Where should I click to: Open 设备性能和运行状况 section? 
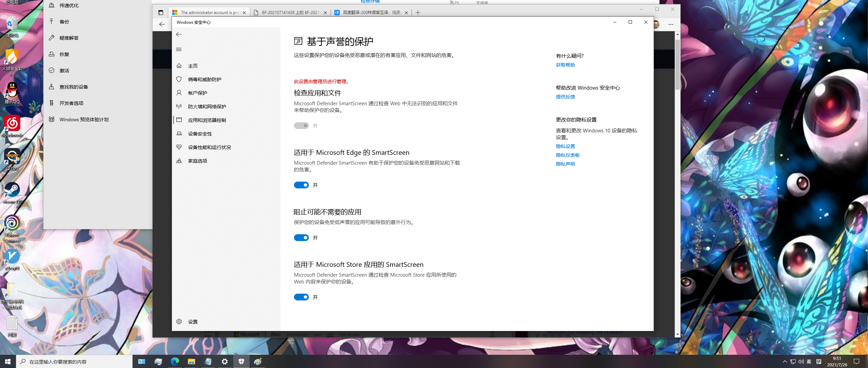pos(226,147)
